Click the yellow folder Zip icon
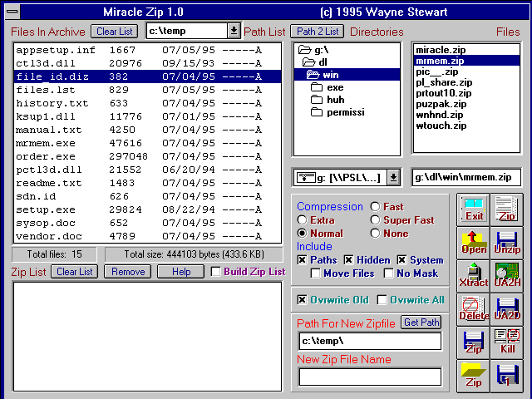Image resolution: width=532 pixels, height=399 pixels. (x=474, y=375)
